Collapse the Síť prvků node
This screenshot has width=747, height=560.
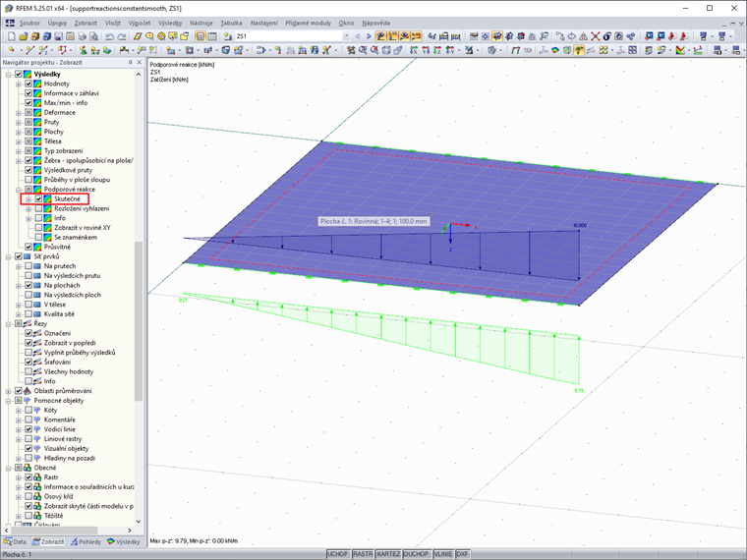pos(9,256)
